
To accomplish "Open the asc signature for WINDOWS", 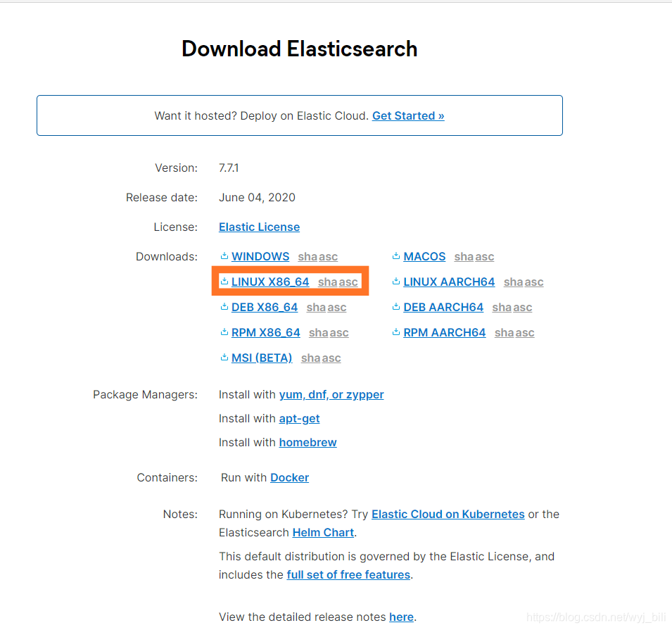I will click(329, 256).
